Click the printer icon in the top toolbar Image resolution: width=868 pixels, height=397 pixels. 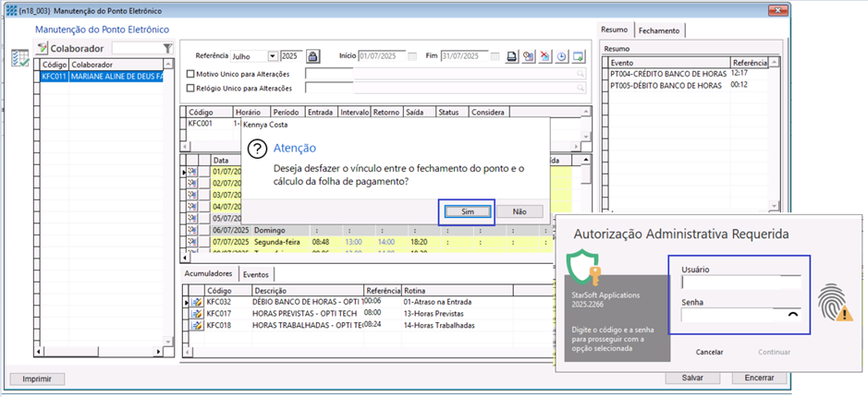[511, 56]
